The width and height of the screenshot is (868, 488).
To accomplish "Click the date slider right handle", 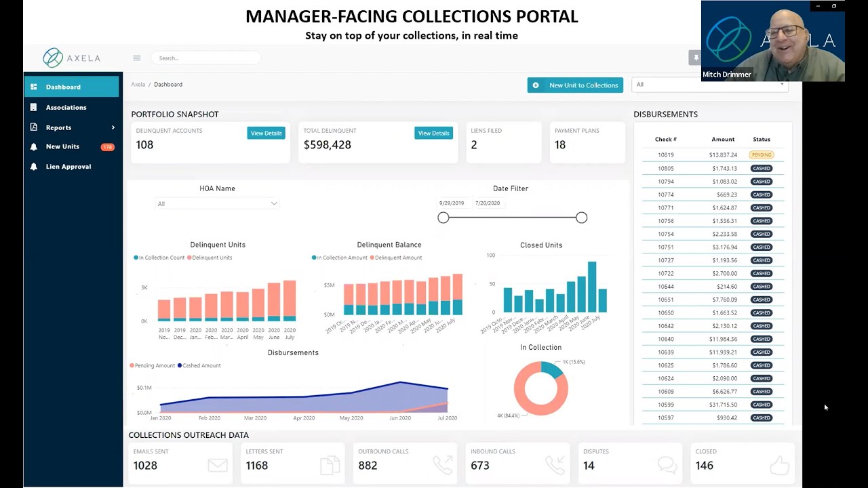I will tap(581, 218).
